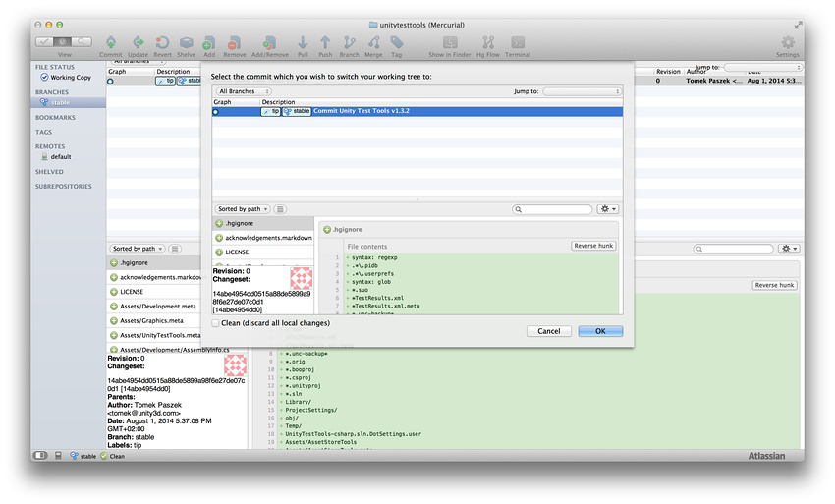Open the dialog's Jump to dropdown
Screen dimensions: 835x504
[582, 91]
